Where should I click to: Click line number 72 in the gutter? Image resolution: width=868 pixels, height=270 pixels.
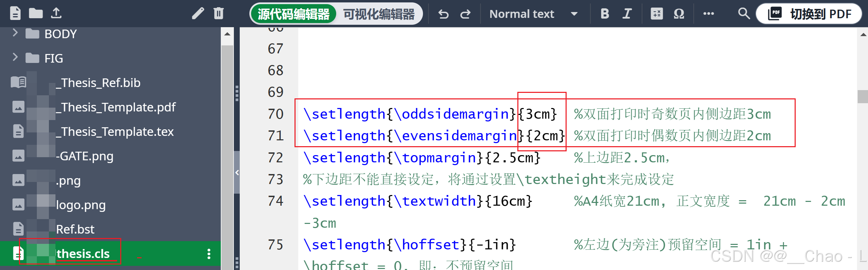click(x=276, y=158)
